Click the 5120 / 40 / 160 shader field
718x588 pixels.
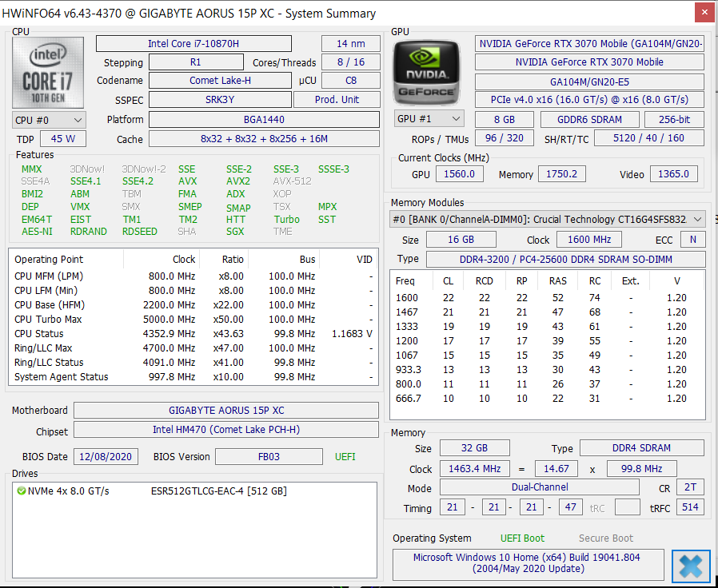[x=649, y=137]
